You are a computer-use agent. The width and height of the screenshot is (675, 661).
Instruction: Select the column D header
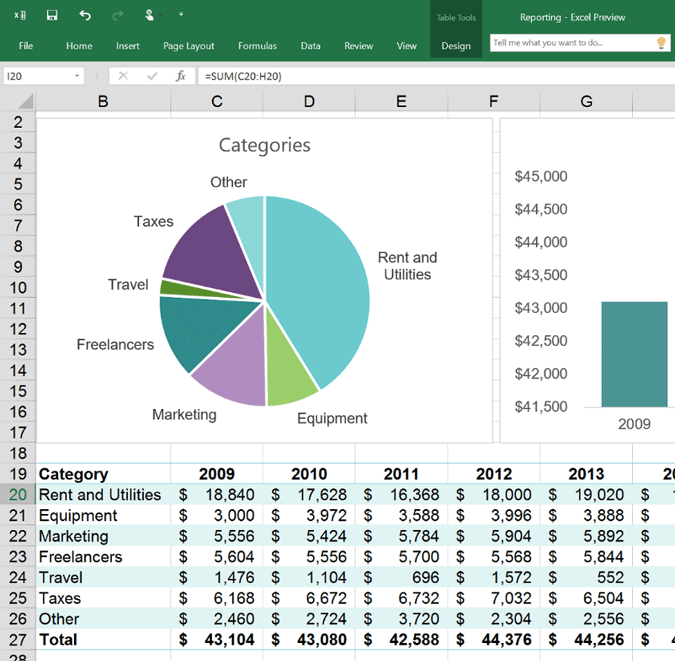coord(309,101)
